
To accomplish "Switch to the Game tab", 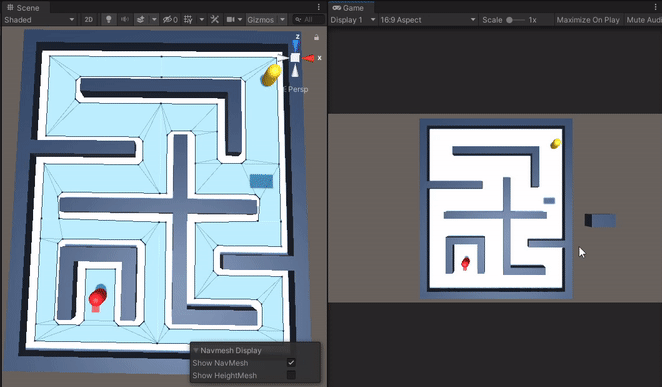I will [348, 8].
